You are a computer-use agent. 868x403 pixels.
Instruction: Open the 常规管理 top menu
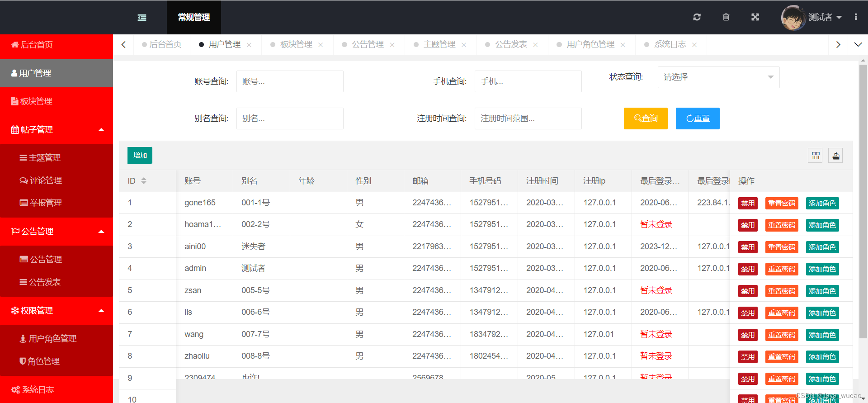click(194, 17)
